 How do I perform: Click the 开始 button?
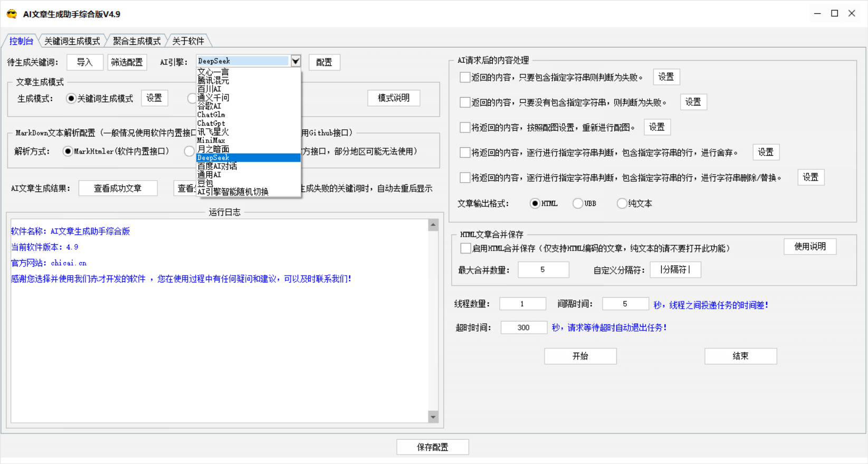pos(580,356)
